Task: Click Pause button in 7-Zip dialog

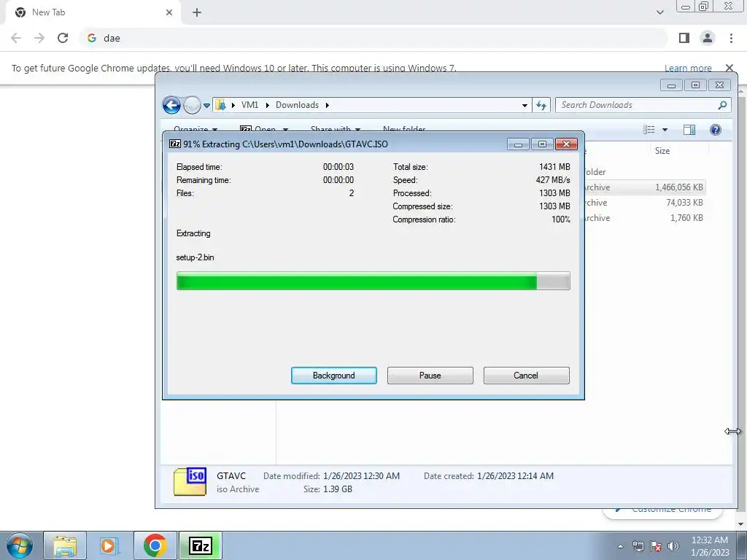Action: [x=430, y=376]
